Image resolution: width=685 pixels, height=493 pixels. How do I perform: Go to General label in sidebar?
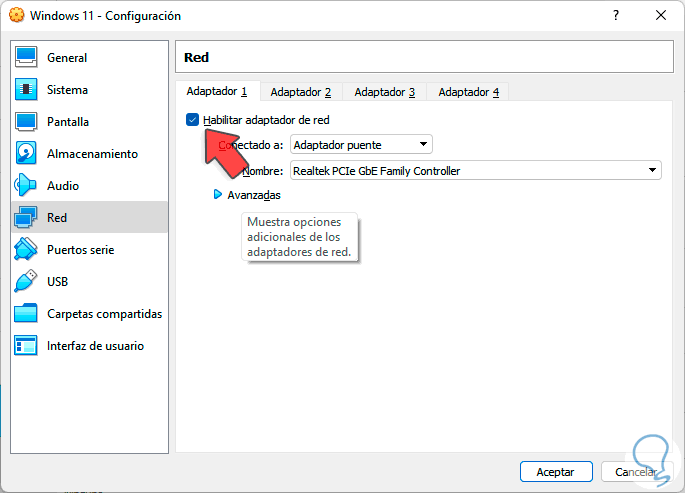[x=67, y=58]
